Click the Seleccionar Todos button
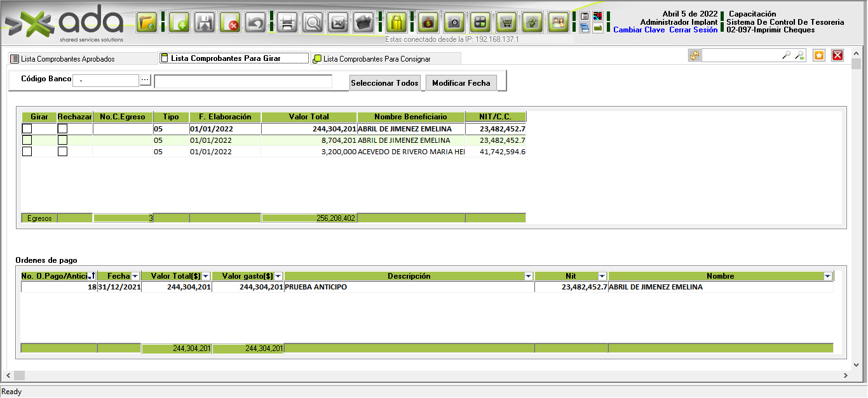This screenshot has height=398, width=868. (384, 83)
